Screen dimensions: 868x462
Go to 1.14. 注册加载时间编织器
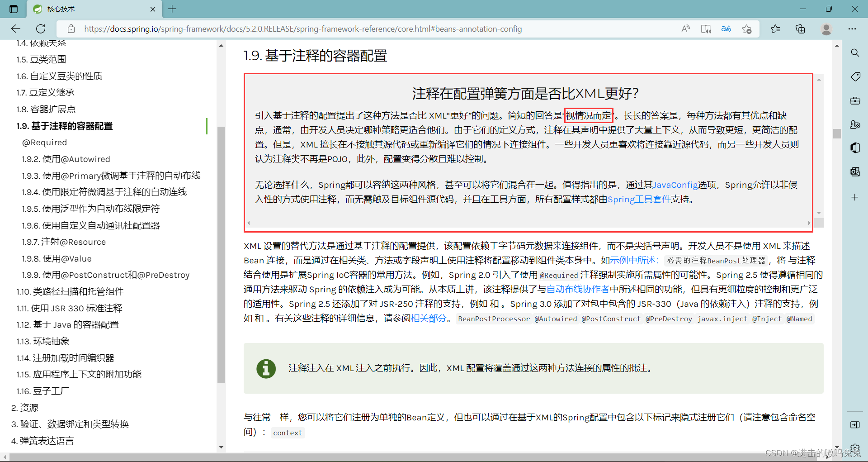65,358
